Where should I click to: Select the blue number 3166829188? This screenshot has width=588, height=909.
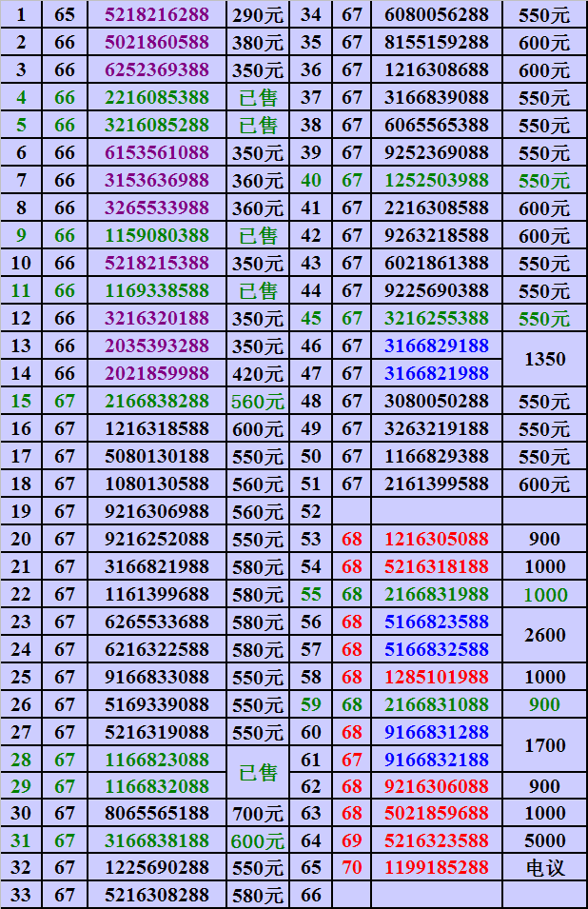click(x=436, y=346)
